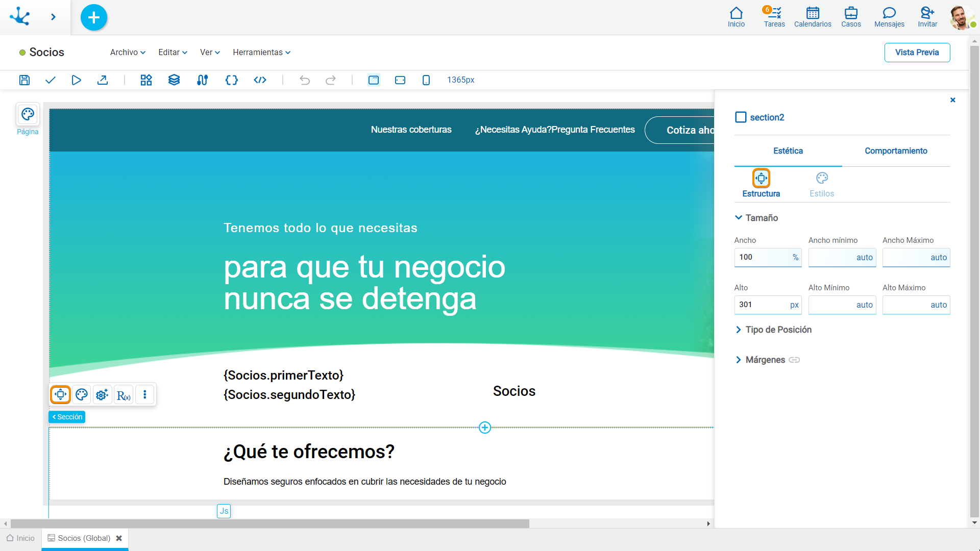Run the page with play icon

pos(76,80)
